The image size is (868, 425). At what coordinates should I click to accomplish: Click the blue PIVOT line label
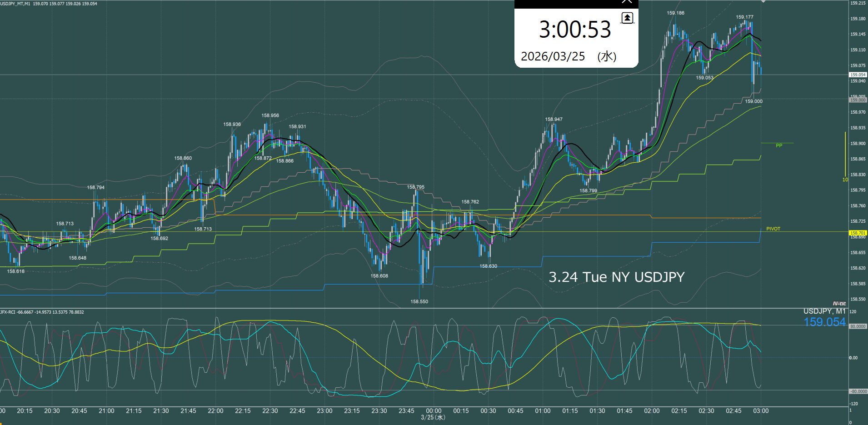pos(773,229)
